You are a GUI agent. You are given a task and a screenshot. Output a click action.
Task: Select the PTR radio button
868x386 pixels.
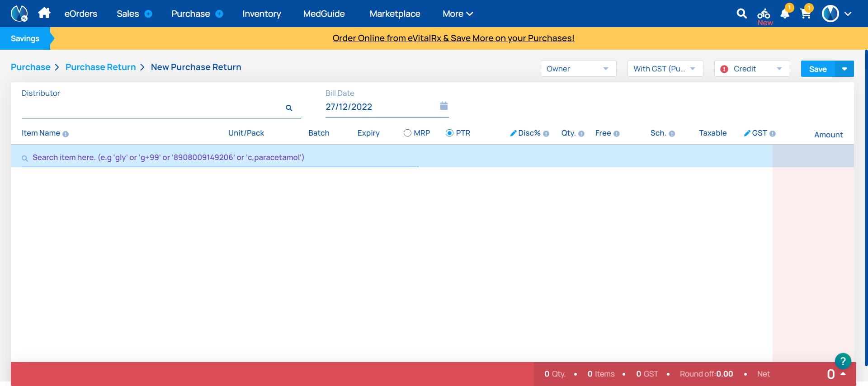pos(449,133)
